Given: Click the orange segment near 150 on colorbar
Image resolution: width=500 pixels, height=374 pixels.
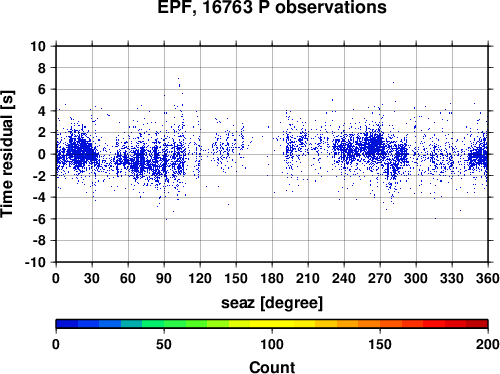Looking at the screenshot, I should 380,324.
